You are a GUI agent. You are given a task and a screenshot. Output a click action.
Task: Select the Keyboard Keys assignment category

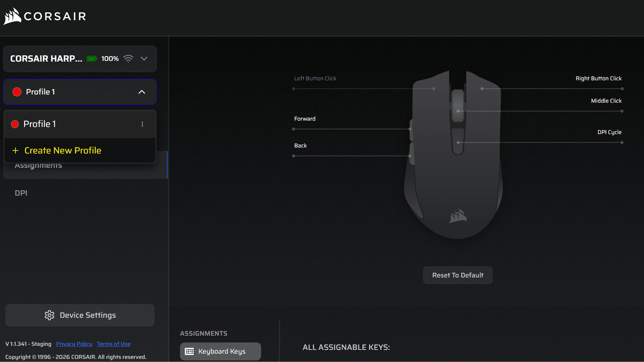(x=220, y=351)
